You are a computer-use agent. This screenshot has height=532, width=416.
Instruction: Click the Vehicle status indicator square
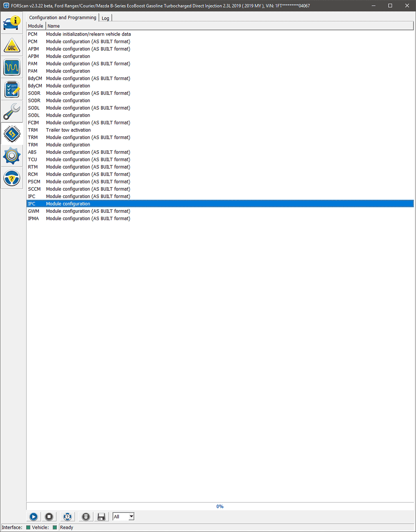[x=55, y=527]
